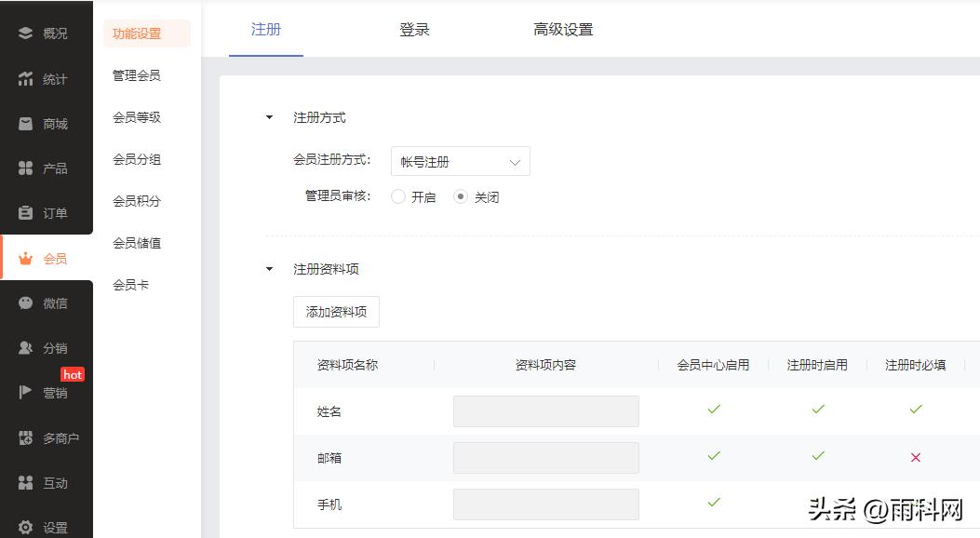
Task: Open the 会员注册方式 dropdown
Action: [x=460, y=160]
